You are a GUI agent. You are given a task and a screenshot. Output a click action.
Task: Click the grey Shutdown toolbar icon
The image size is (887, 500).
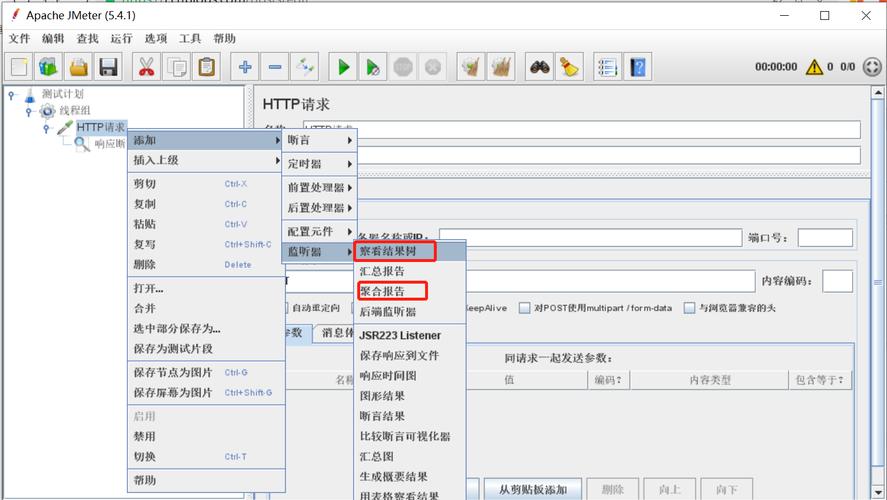click(x=433, y=67)
